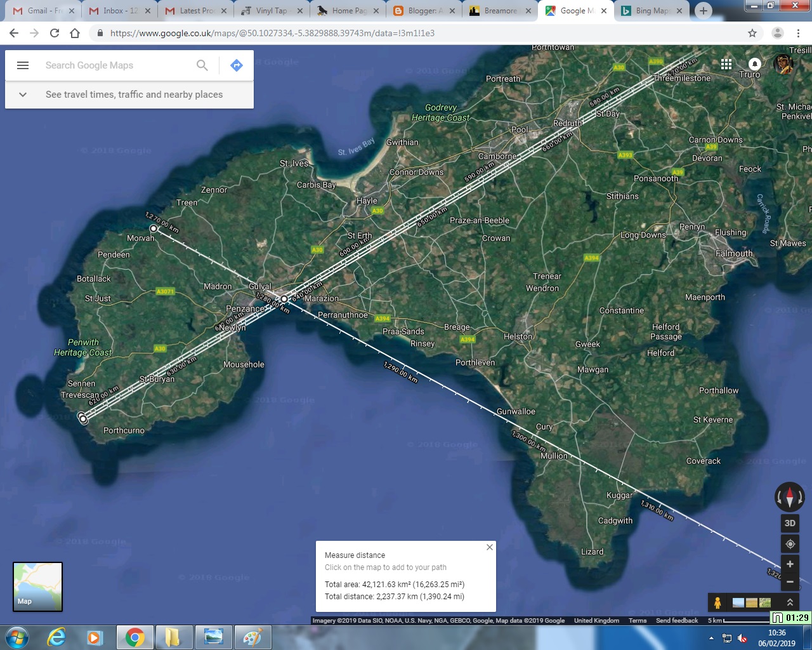Collapse the imagery carousel with the up chevron
Image resolution: width=812 pixels, height=650 pixels.
point(790,602)
